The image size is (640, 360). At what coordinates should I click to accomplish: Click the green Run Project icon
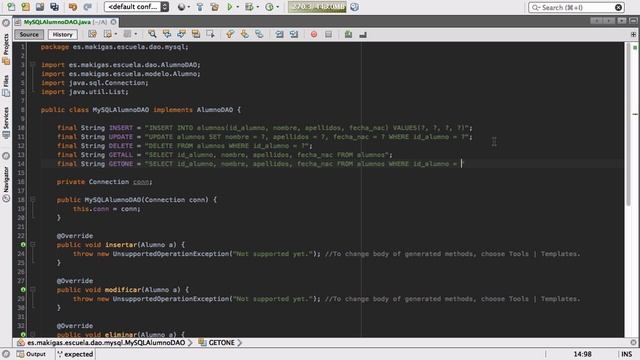pyautogui.click(x=230, y=7)
